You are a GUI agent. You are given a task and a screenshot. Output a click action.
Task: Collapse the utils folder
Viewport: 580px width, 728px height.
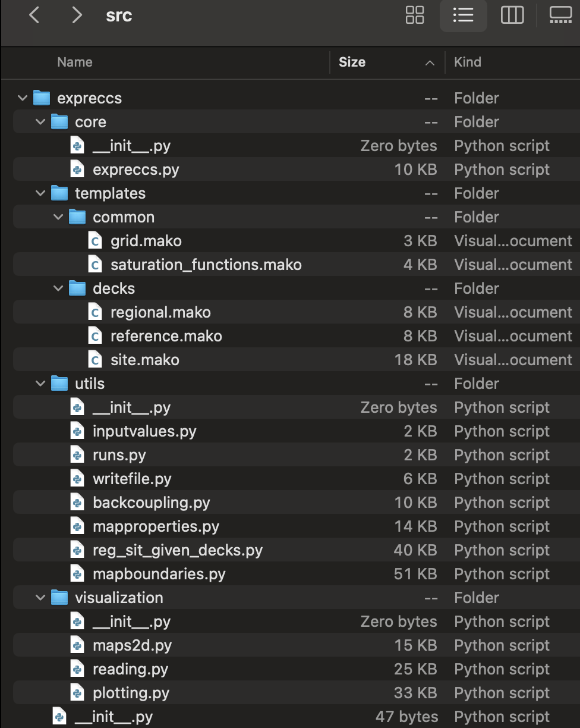pyautogui.click(x=40, y=384)
